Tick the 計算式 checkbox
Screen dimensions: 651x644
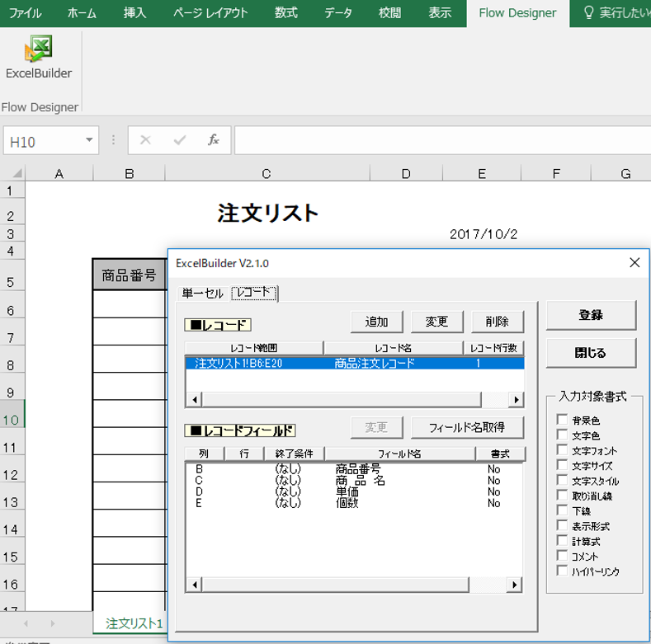click(562, 540)
